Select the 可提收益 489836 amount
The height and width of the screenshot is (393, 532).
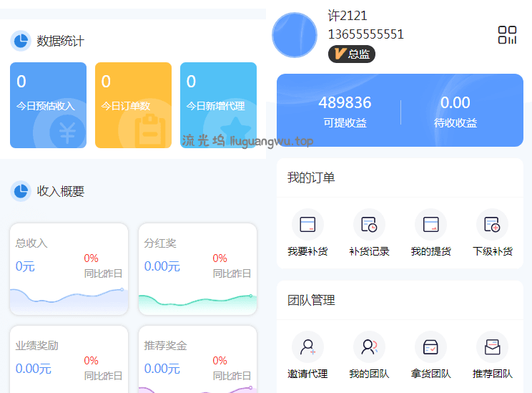click(x=345, y=103)
